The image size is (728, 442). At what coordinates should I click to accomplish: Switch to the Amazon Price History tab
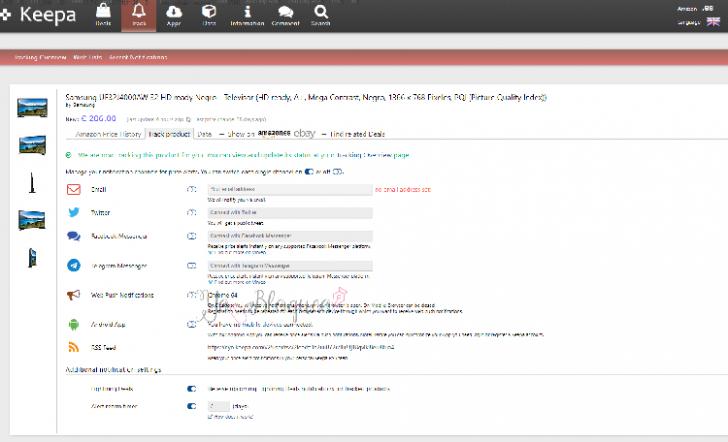107,133
